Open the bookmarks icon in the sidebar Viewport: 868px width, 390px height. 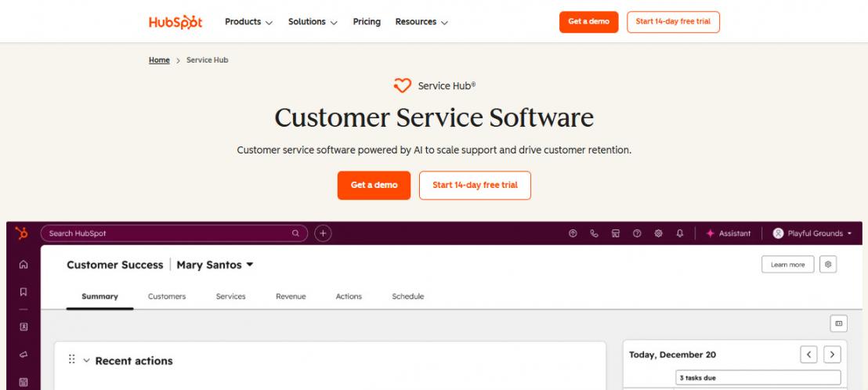[x=24, y=291]
